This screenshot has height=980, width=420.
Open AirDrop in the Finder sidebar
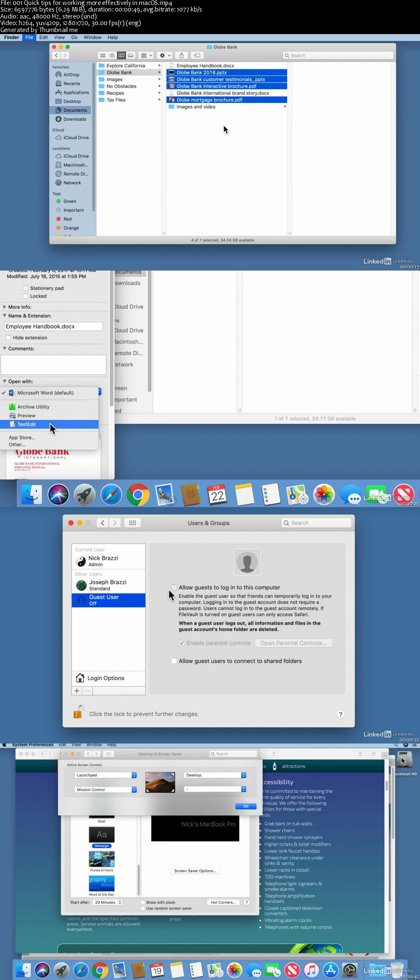(71, 75)
